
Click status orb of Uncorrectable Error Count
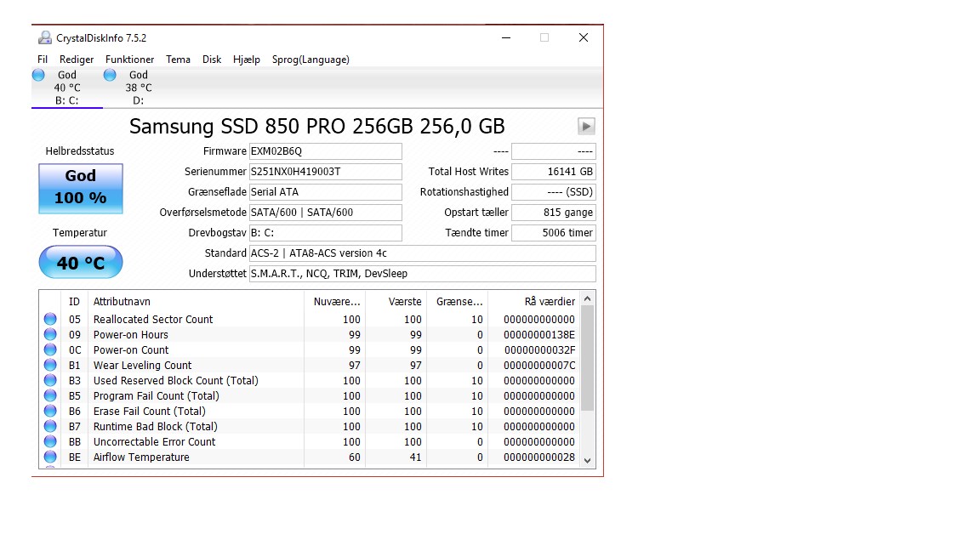point(51,441)
